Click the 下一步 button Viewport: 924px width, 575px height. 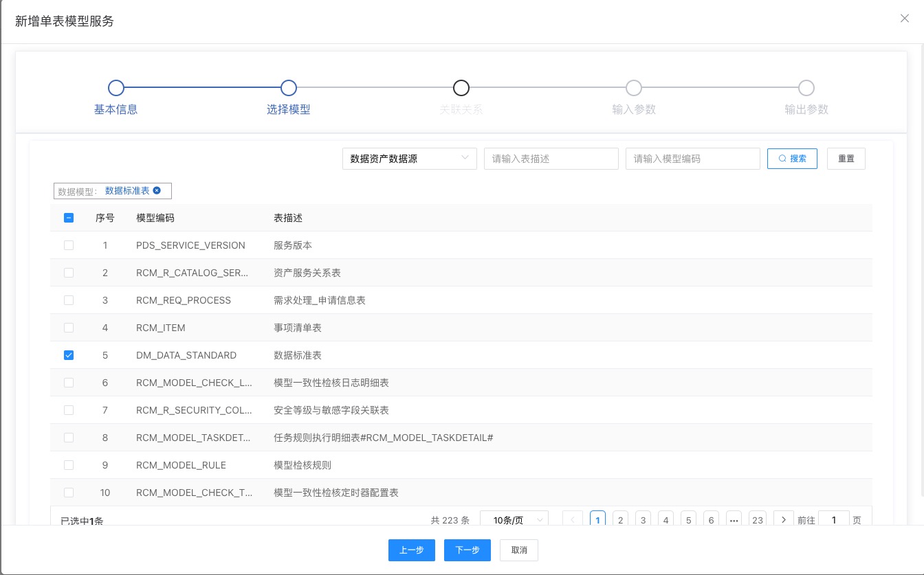coord(467,550)
